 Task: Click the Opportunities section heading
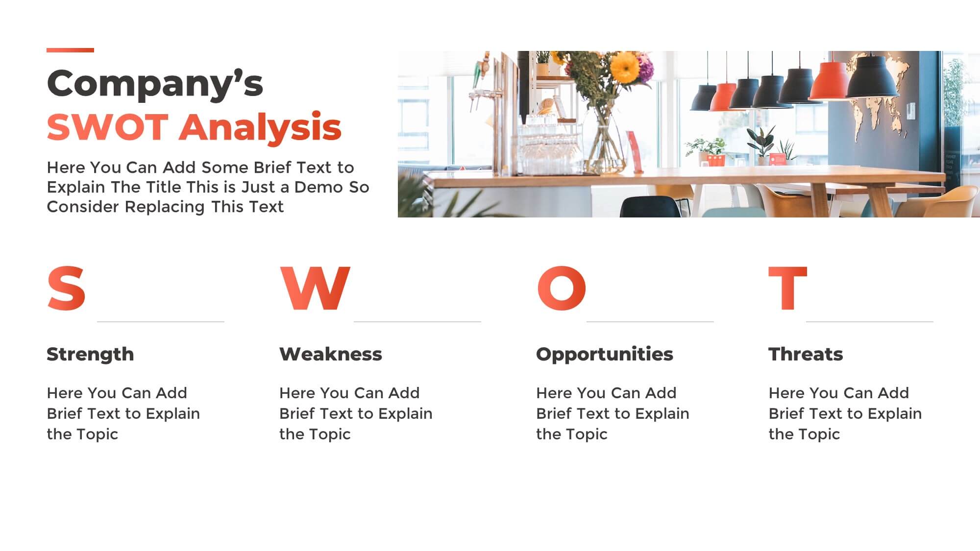[605, 353]
